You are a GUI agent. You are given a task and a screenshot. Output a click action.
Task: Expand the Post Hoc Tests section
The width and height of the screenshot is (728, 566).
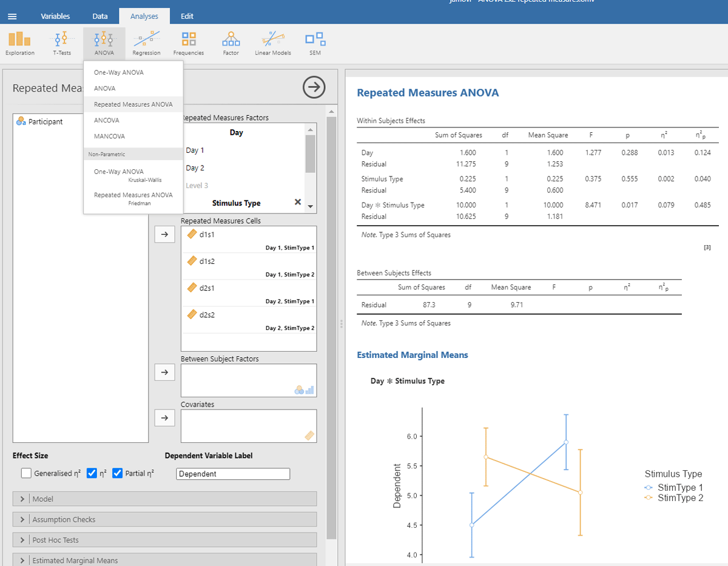164,540
